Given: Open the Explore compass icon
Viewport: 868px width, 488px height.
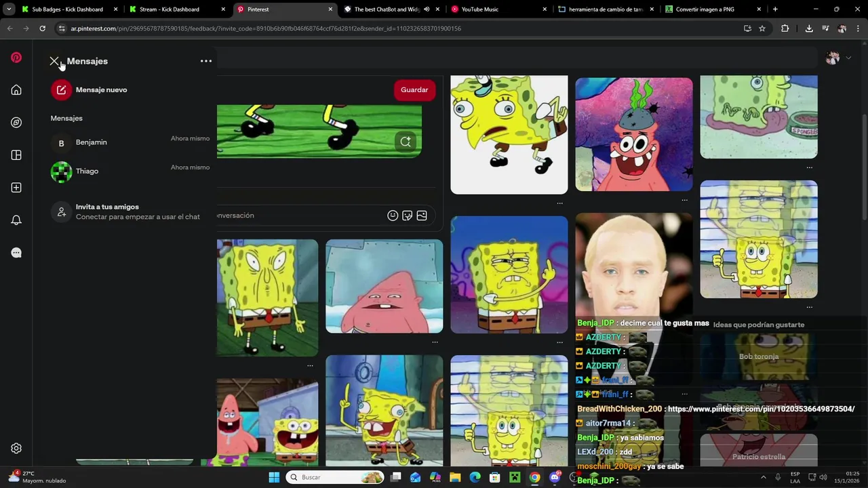Looking at the screenshot, I should pyautogui.click(x=16, y=123).
